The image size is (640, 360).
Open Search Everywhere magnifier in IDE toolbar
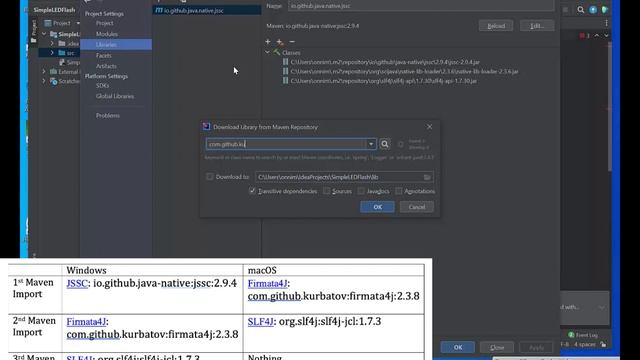(x=580, y=9)
